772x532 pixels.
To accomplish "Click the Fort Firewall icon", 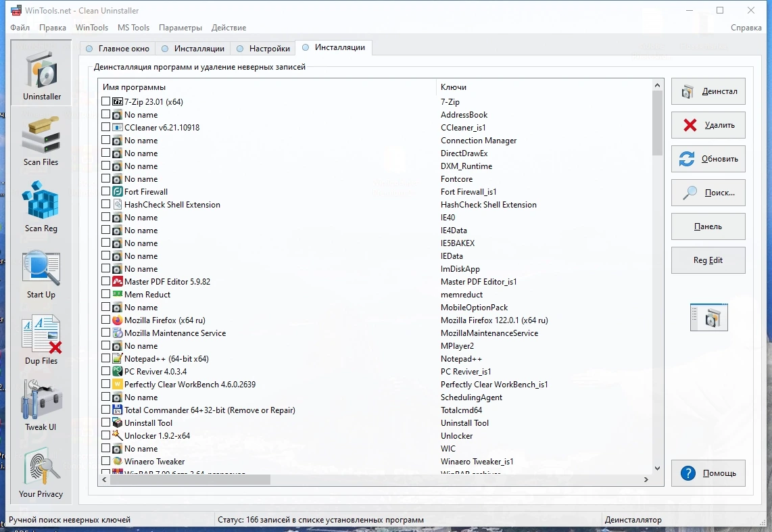I will coord(117,191).
